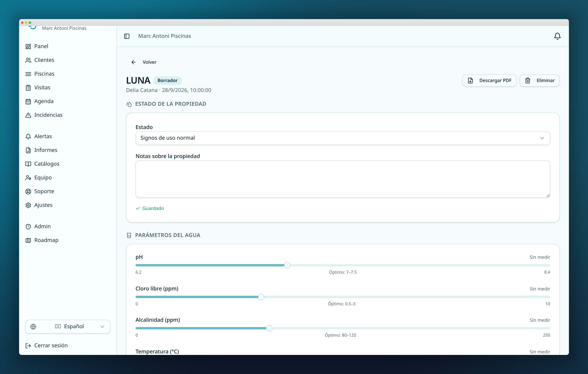The image size is (588, 374).
Task: Click the Alcalinidad Sin medir value
Action: pos(540,320)
